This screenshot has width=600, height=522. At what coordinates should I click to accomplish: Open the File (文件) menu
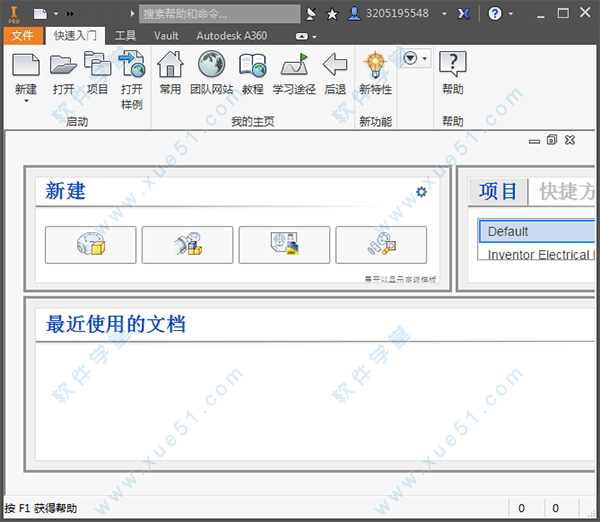point(23,36)
